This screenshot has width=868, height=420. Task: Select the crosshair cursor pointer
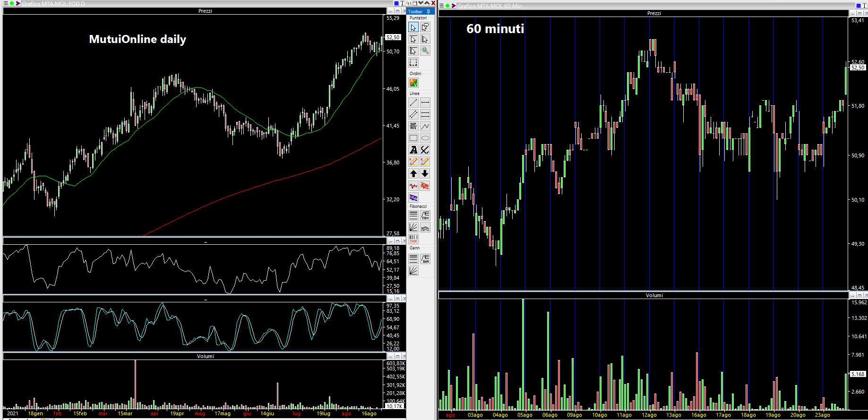coord(413,51)
